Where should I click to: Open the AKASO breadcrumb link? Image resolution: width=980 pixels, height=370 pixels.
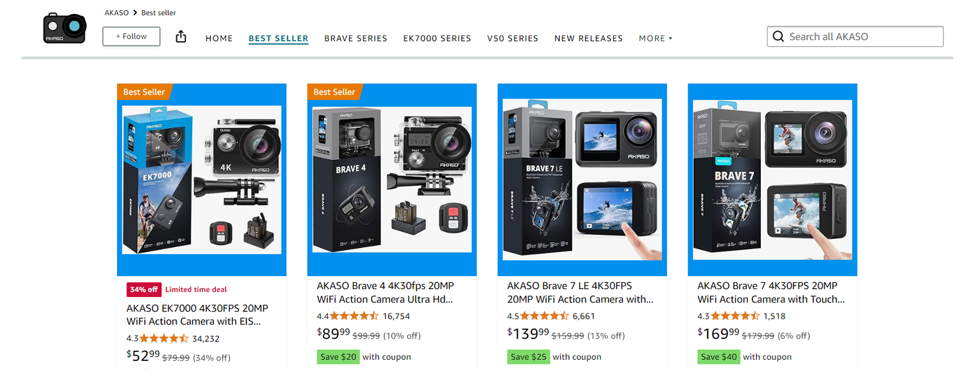tap(116, 12)
